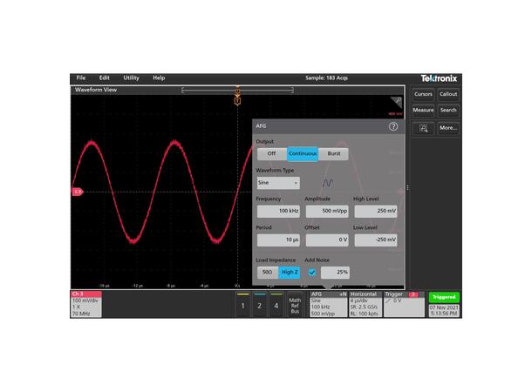Viewport: 532px width, 392px height.
Task: Click the Ch 3 ground level marker
Action: [77, 191]
